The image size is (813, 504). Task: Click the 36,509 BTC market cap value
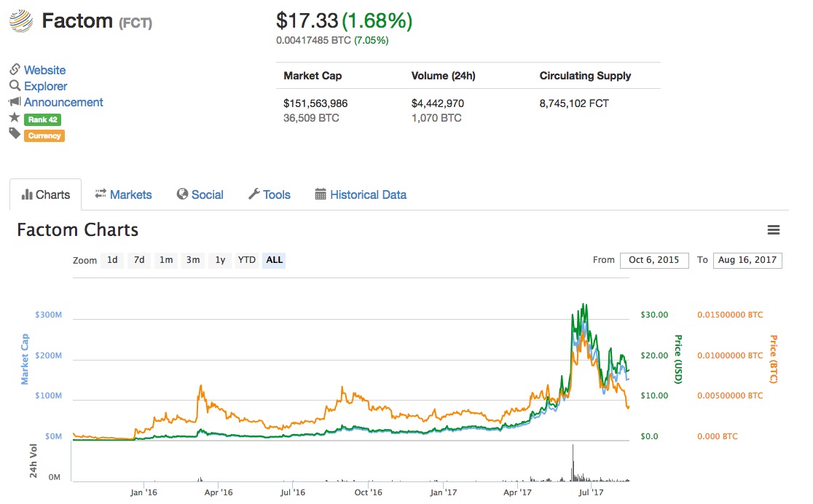coord(311,118)
